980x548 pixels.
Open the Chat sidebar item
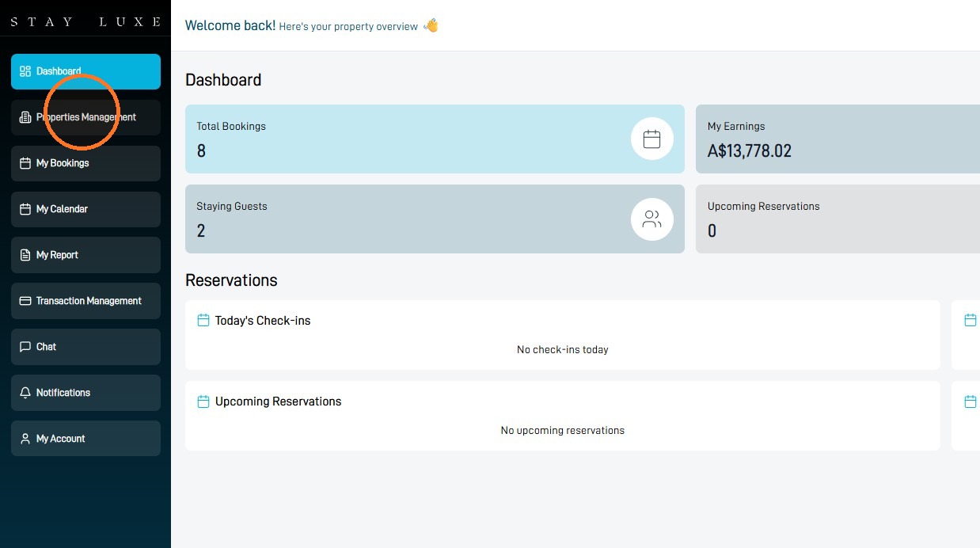pos(85,347)
